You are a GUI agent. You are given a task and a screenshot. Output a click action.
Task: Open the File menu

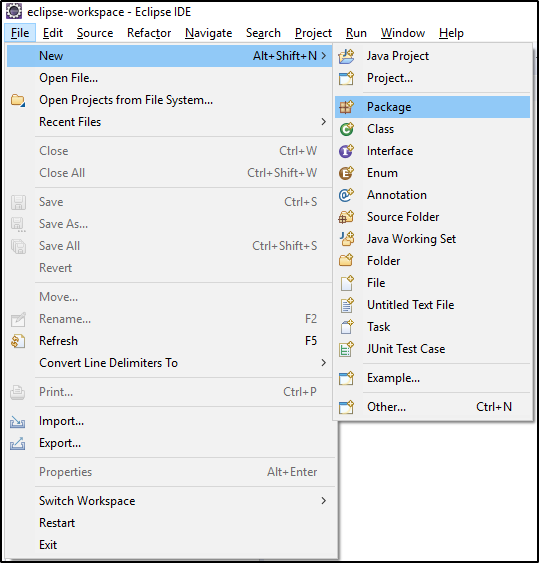(20, 33)
